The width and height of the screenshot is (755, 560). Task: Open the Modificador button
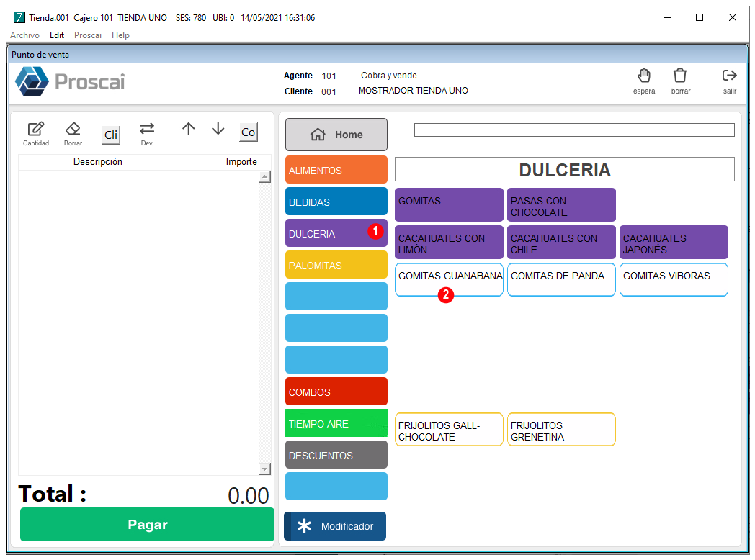[335, 526]
